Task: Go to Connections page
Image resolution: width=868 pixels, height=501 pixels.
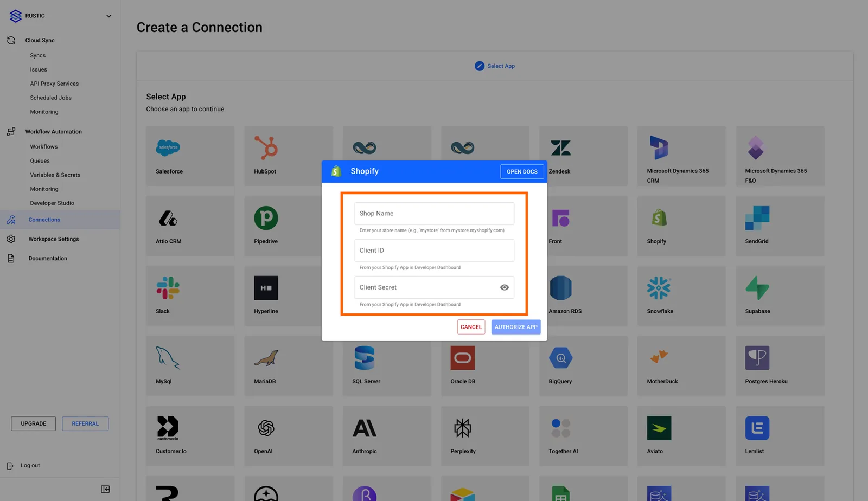Action: tap(60, 220)
